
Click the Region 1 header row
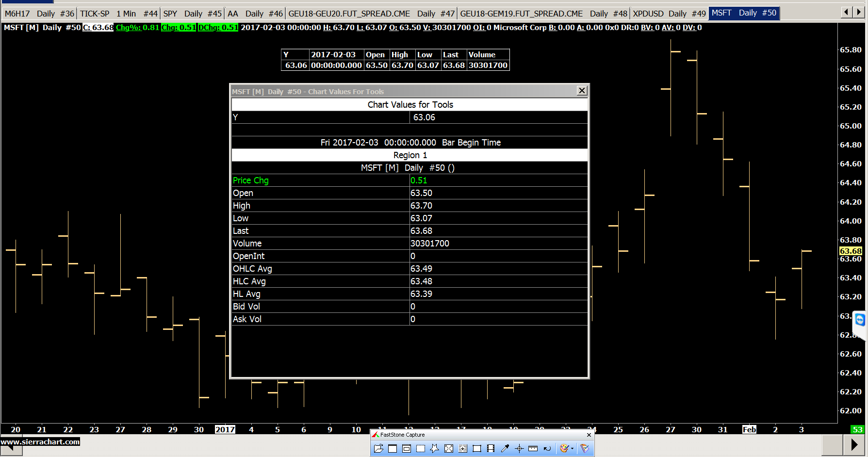(409, 155)
